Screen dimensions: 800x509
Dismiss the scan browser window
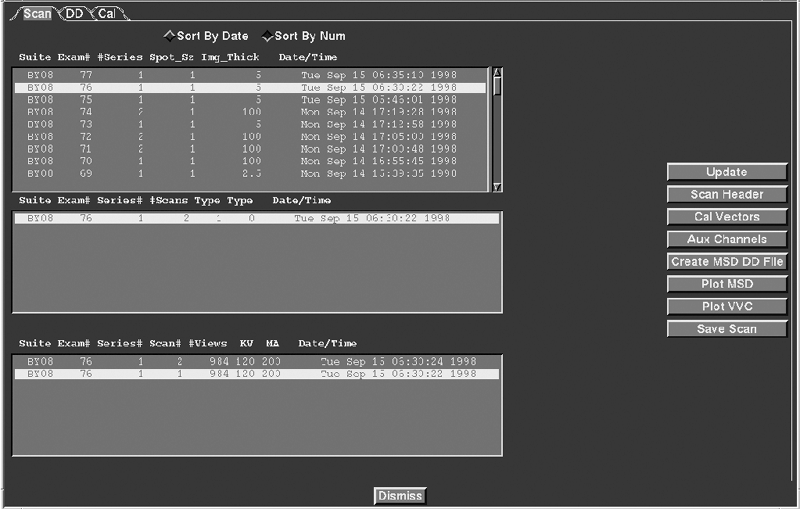[400, 496]
